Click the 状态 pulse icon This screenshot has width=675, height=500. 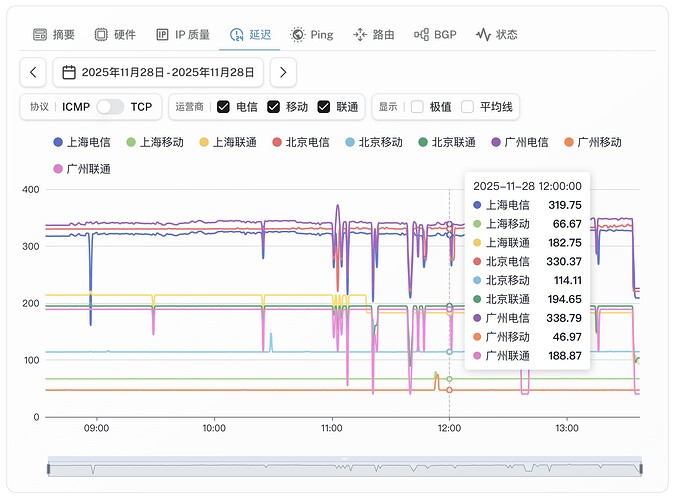click(x=483, y=34)
